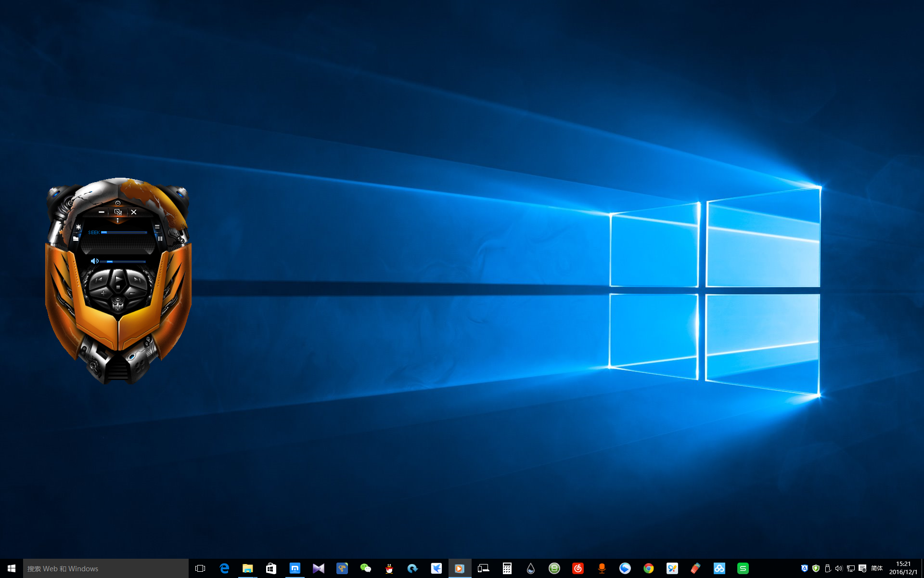Image resolution: width=924 pixels, height=578 pixels.
Task: Open the USB safely-remove tray icon
Action: [x=828, y=568]
